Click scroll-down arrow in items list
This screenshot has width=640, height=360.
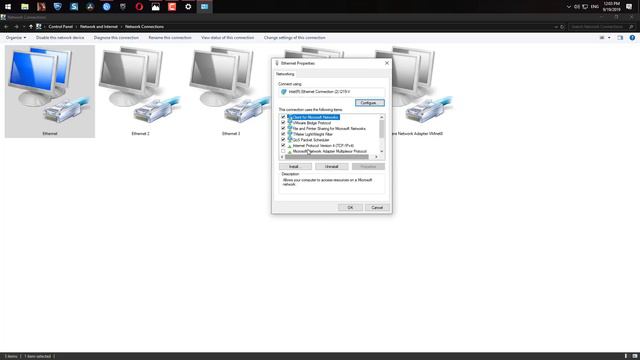(382, 151)
